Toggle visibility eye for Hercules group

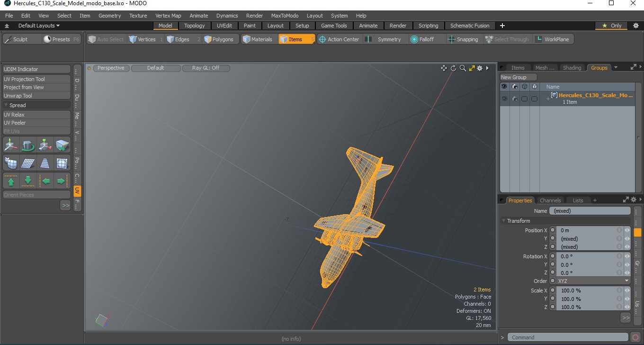tap(504, 99)
